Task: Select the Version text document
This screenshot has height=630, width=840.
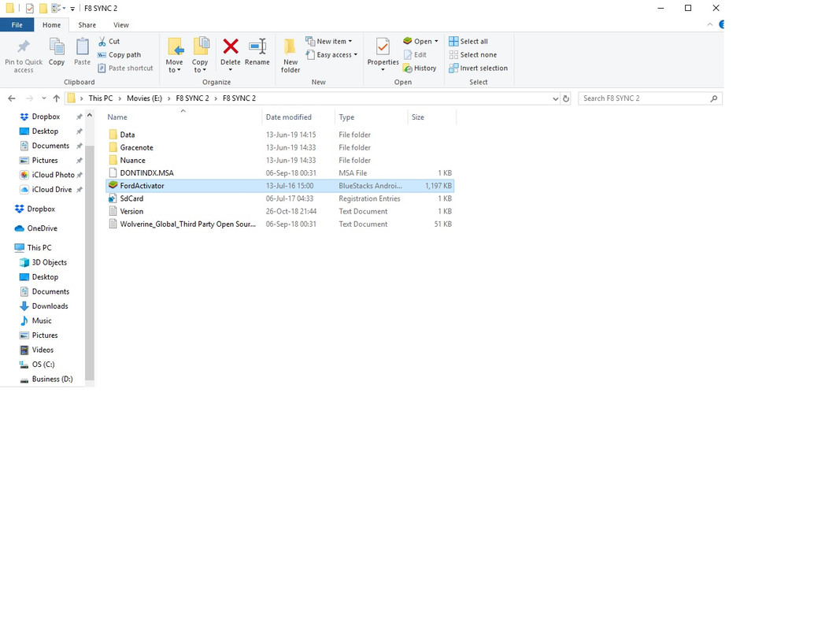Action: pyautogui.click(x=279, y=212)
